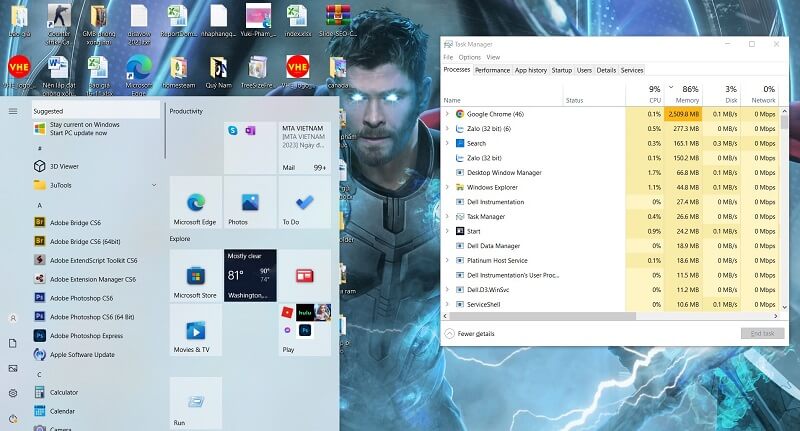Viewport: 800px width, 431px height.
Task: Open the Microsoft Store tile
Action: click(195, 275)
